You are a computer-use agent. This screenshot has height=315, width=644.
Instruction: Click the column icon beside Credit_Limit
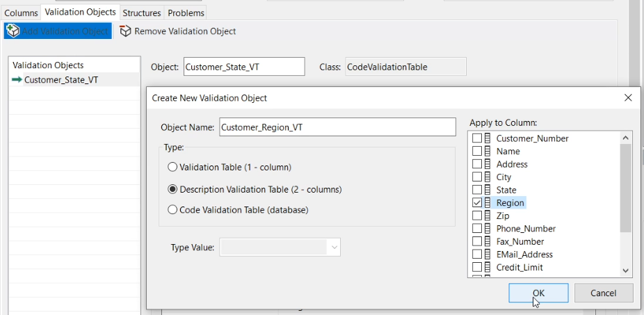click(488, 267)
